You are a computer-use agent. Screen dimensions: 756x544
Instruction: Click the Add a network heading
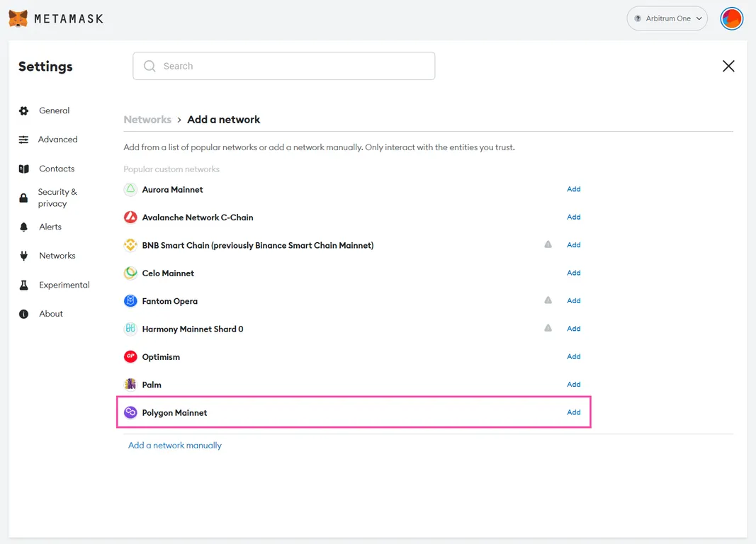pos(223,120)
